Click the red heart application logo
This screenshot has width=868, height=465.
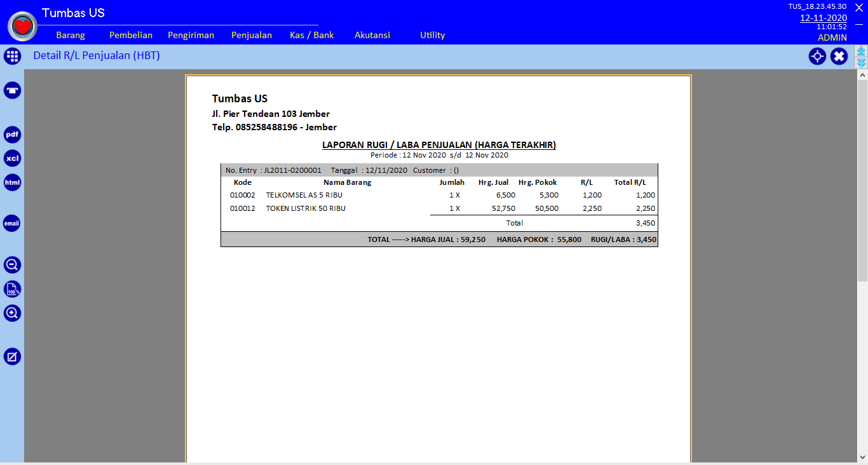coord(22,26)
